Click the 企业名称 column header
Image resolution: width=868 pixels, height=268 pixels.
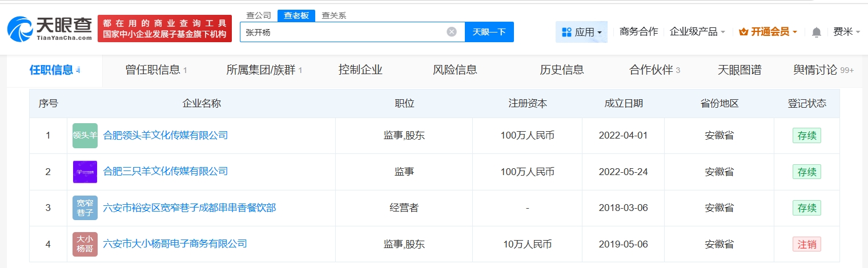coord(202,103)
